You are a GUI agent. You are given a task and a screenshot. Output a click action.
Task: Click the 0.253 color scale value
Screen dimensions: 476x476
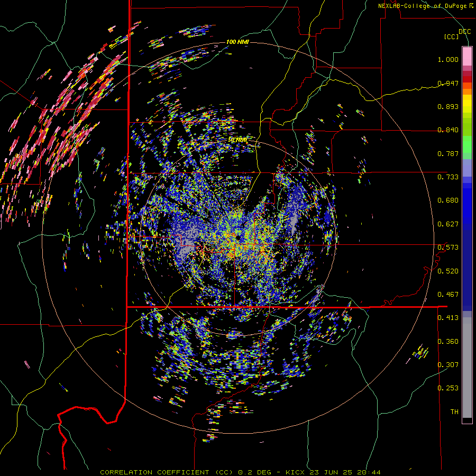[x=448, y=388]
